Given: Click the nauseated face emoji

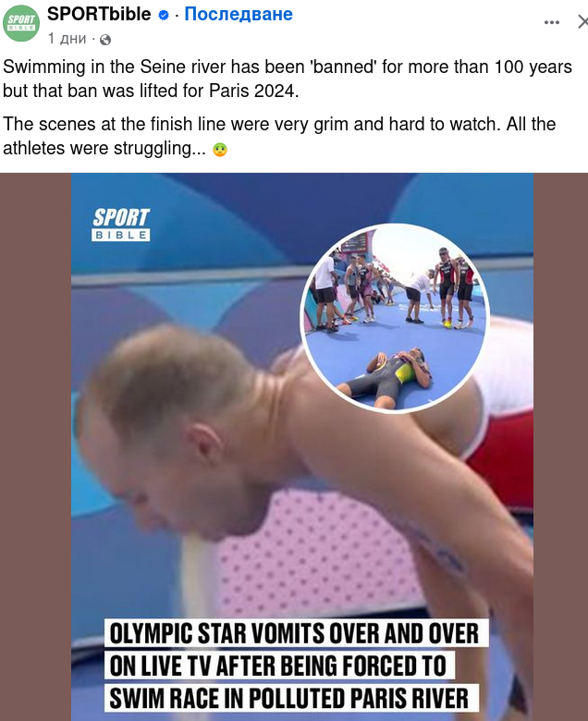Looking at the screenshot, I should (x=220, y=150).
